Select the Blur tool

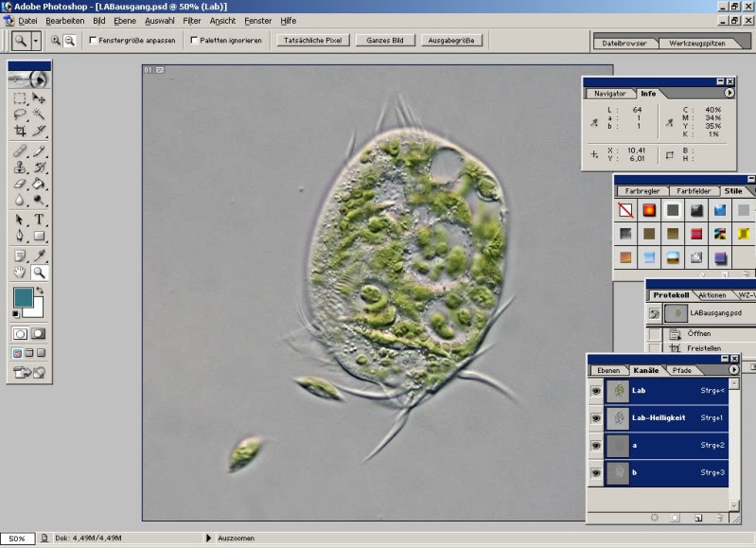[20, 200]
